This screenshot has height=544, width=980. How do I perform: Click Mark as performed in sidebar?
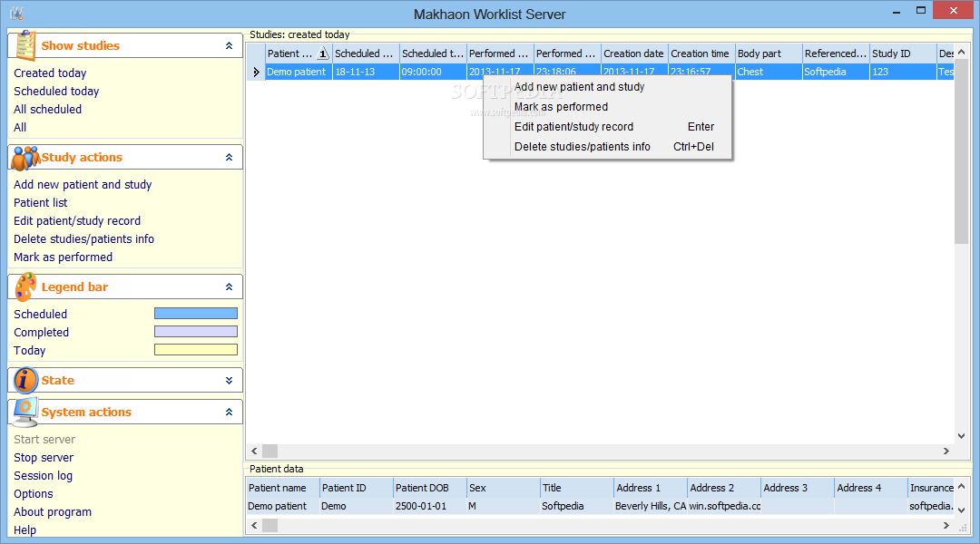point(64,257)
